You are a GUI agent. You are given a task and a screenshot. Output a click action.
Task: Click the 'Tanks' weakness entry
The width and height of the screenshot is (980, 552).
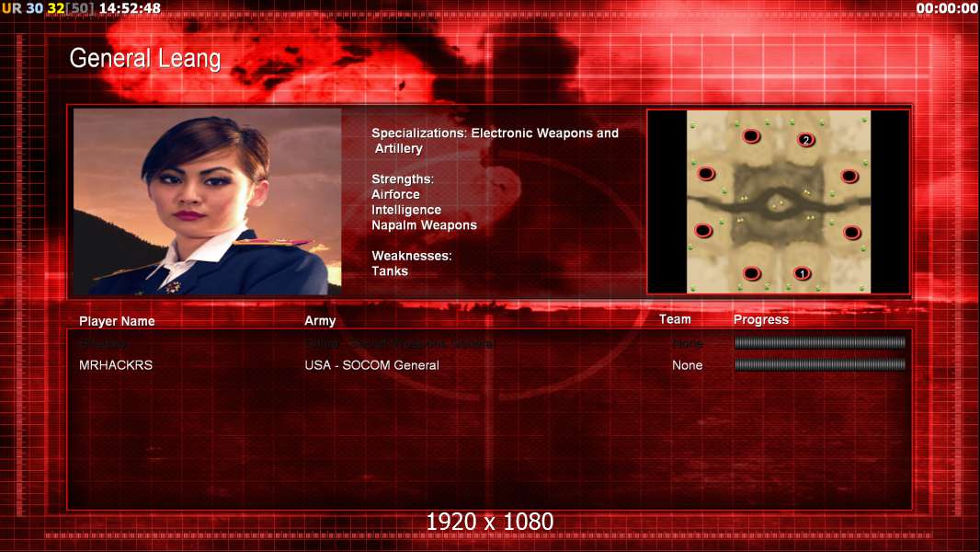point(390,271)
